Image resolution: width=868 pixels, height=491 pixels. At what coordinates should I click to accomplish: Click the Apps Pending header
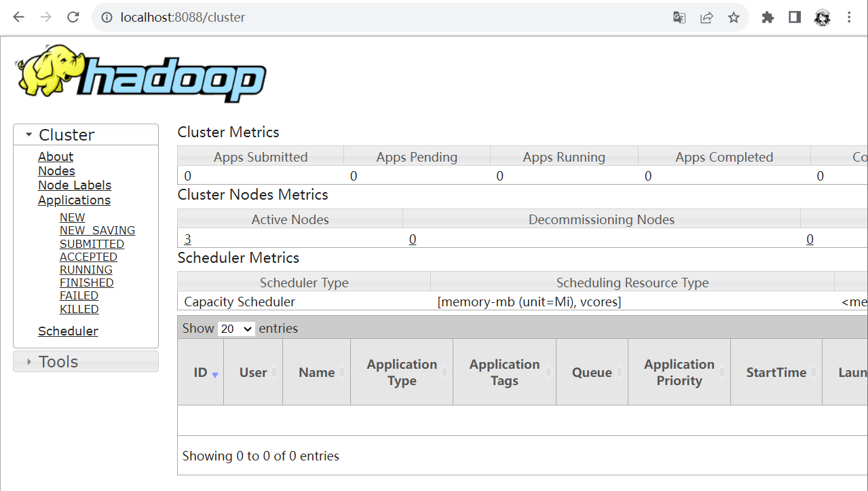click(x=417, y=157)
